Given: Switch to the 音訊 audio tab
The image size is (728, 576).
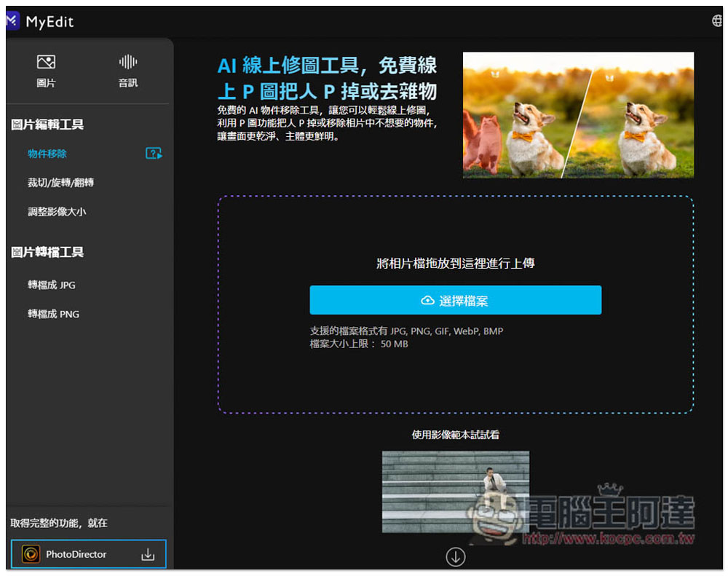Looking at the screenshot, I should [127, 71].
